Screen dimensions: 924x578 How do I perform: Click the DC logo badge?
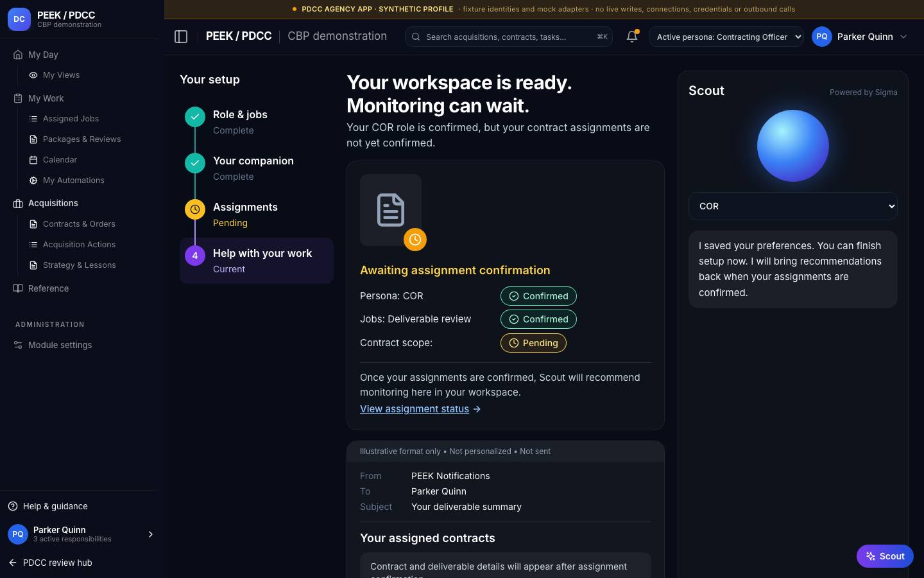coord(19,19)
